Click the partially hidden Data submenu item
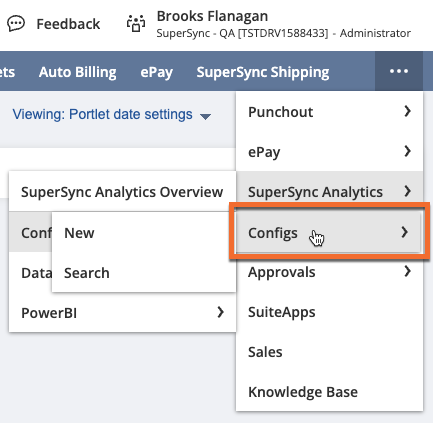Viewport: 433px width, 423px height. coord(30,273)
